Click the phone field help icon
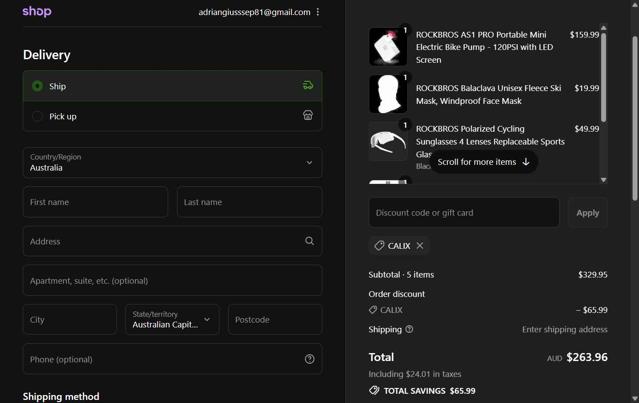The height and width of the screenshot is (403, 639). coord(309,359)
